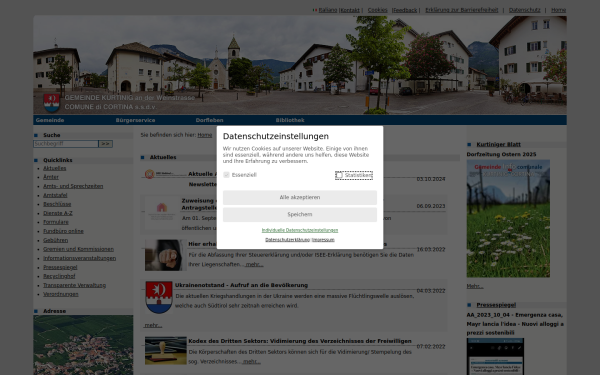Open the Impressum link in dialog
600x375 pixels.
pos(323,240)
